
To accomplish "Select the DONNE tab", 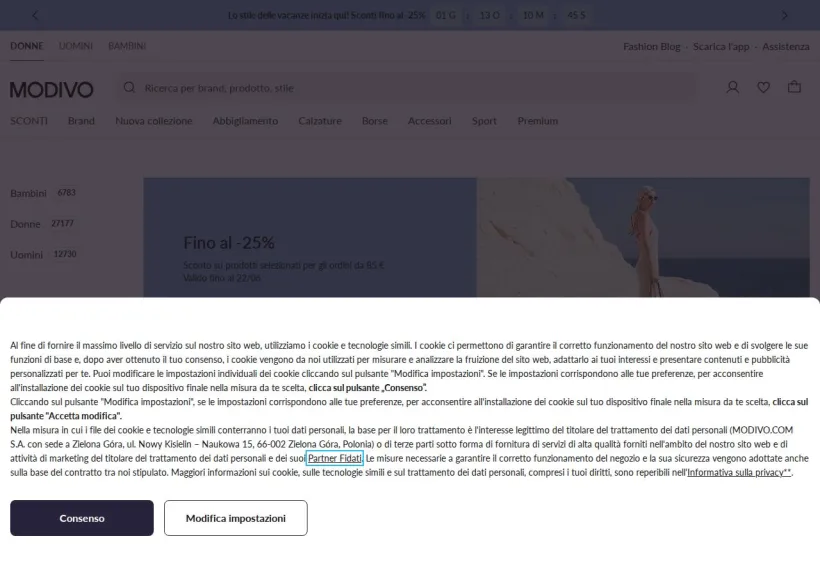I will [x=27, y=46].
